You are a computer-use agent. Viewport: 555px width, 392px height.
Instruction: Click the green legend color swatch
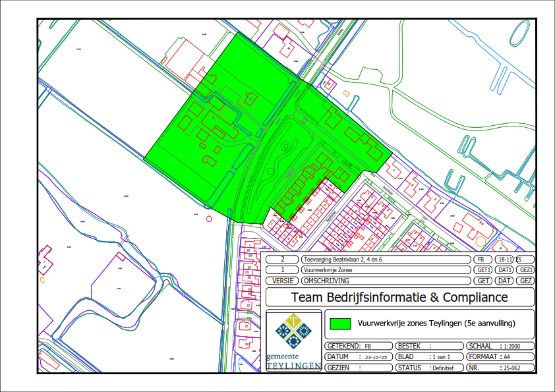point(340,323)
